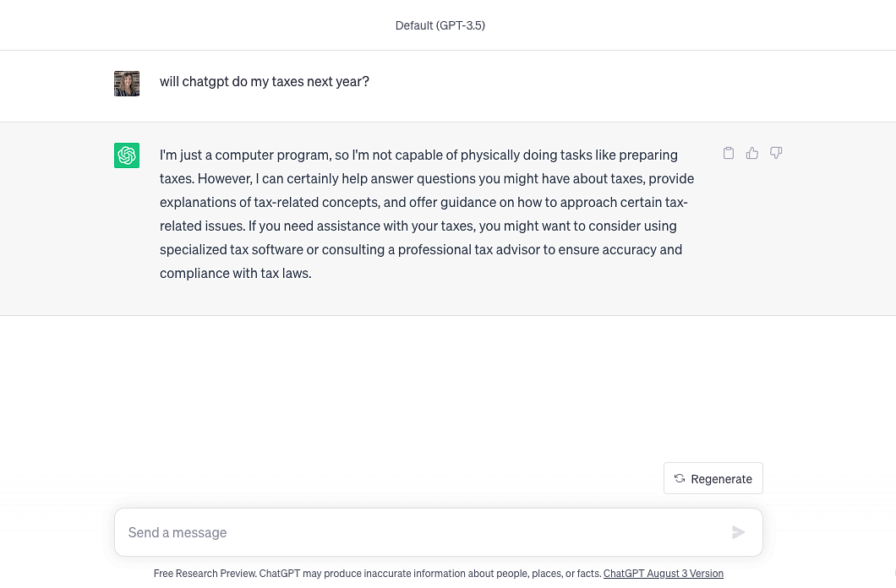The height and width of the screenshot is (588, 896).
Task: Click the line starting 'explanations of tax-related concepts'
Action: (x=423, y=203)
